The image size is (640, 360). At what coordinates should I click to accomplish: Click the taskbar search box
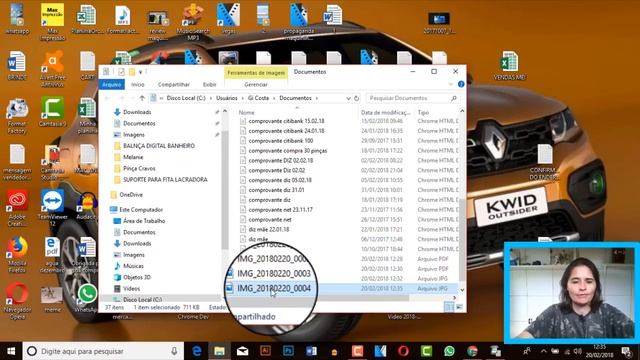point(103,351)
